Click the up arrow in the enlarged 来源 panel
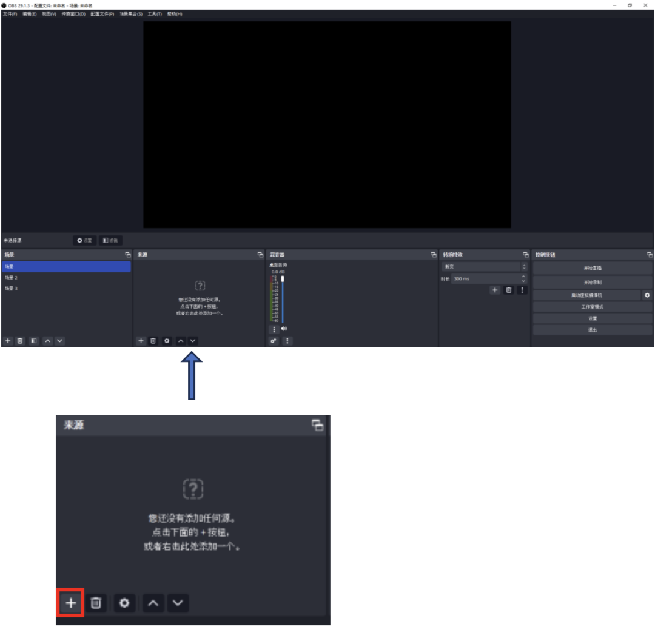Viewport: 655px width, 644px height. click(x=153, y=603)
